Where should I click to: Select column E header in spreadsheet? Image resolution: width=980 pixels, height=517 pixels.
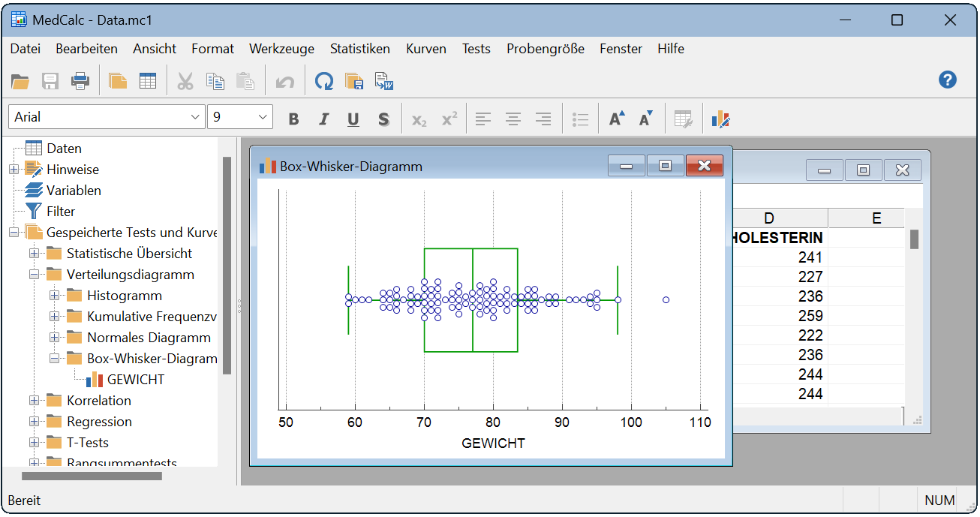click(876, 218)
